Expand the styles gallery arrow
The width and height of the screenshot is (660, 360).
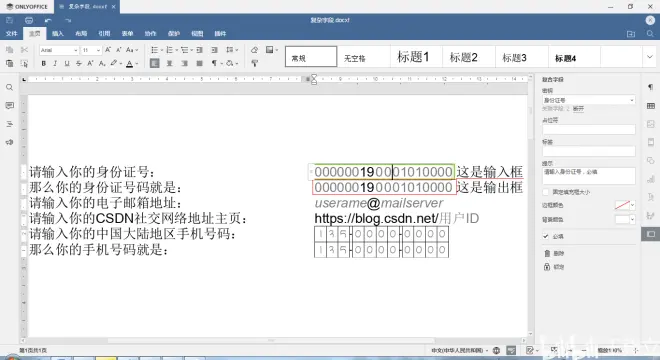[x=649, y=57]
